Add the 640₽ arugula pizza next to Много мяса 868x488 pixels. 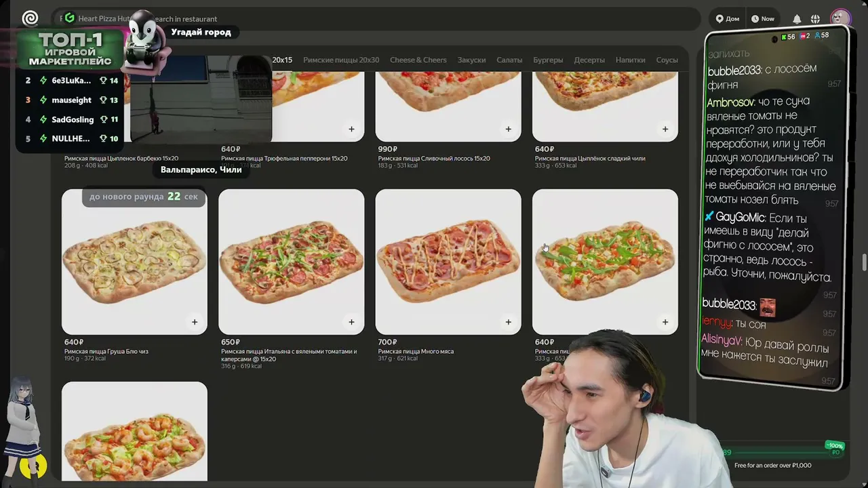(x=665, y=322)
